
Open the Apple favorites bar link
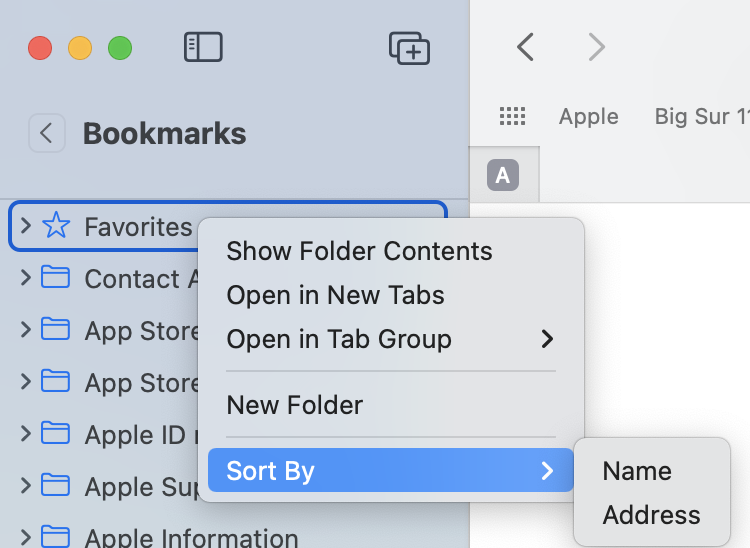588,116
